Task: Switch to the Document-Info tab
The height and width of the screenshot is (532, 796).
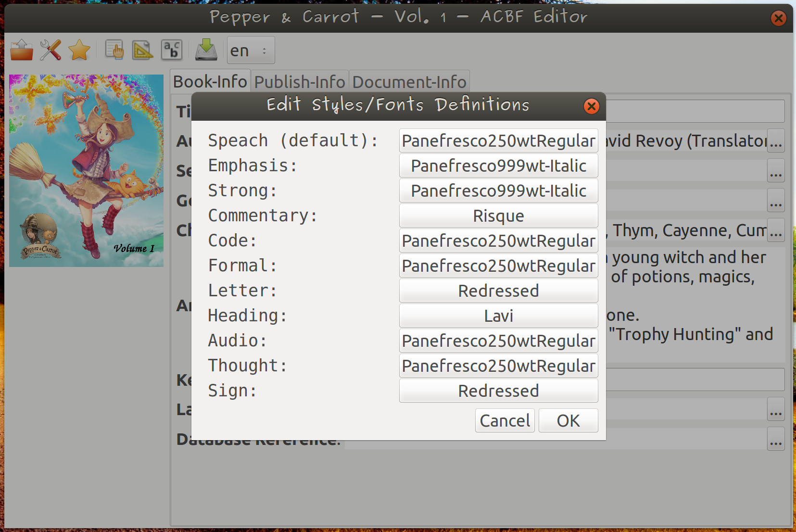Action: click(x=409, y=82)
